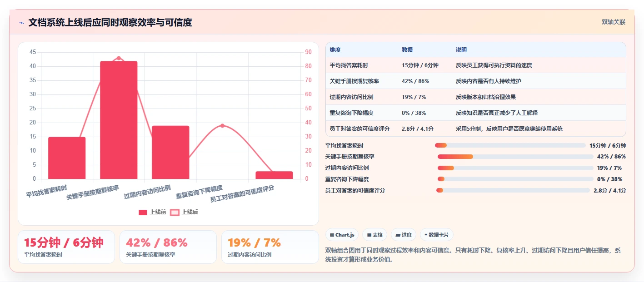This screenshot has height=282, width=644.
Task: Click the 数据卡片 tag chip
Action: pos(436,235)
